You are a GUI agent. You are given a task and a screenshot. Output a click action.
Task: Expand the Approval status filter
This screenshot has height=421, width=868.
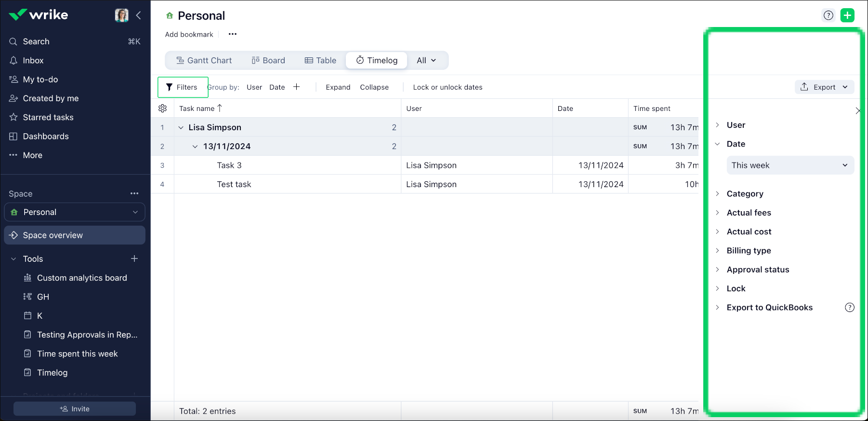click(757, 270)
